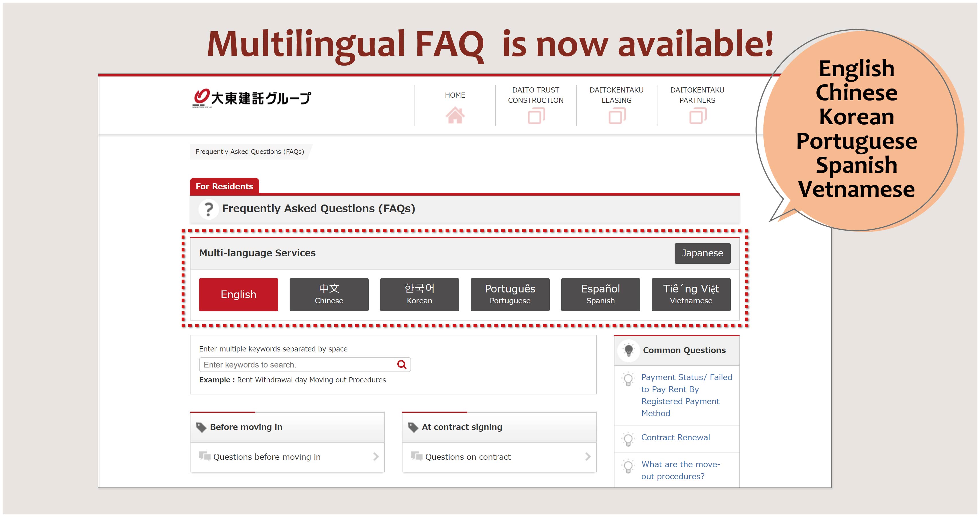Click the question mark FAQ icon
The height and width of the screenshot is (517, 980).
coord(209,209)
